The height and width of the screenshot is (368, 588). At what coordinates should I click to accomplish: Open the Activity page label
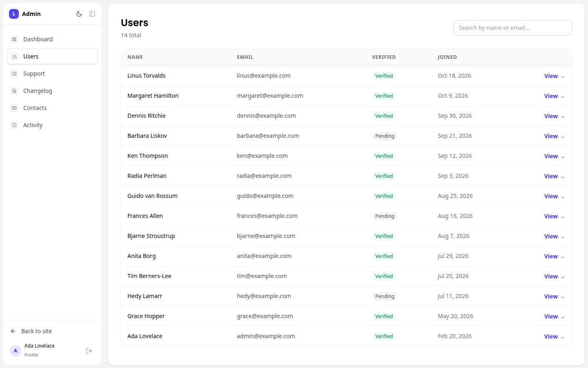coord(33,125)
